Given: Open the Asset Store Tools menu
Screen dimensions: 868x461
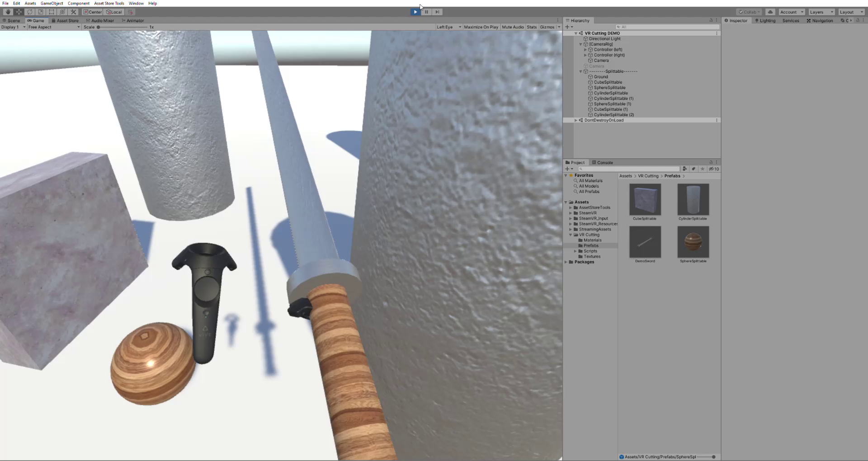Looking at the screenshot, I should (109, 3).
